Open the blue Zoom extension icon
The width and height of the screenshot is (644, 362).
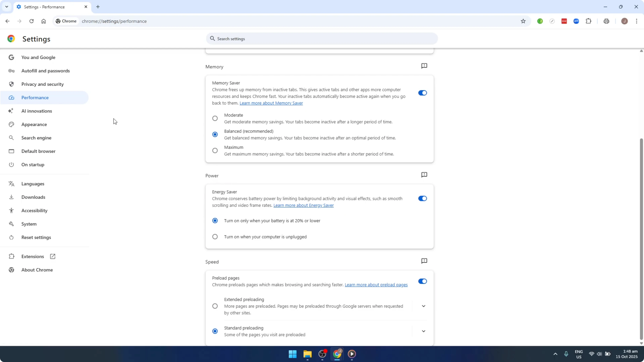[576, 21]
